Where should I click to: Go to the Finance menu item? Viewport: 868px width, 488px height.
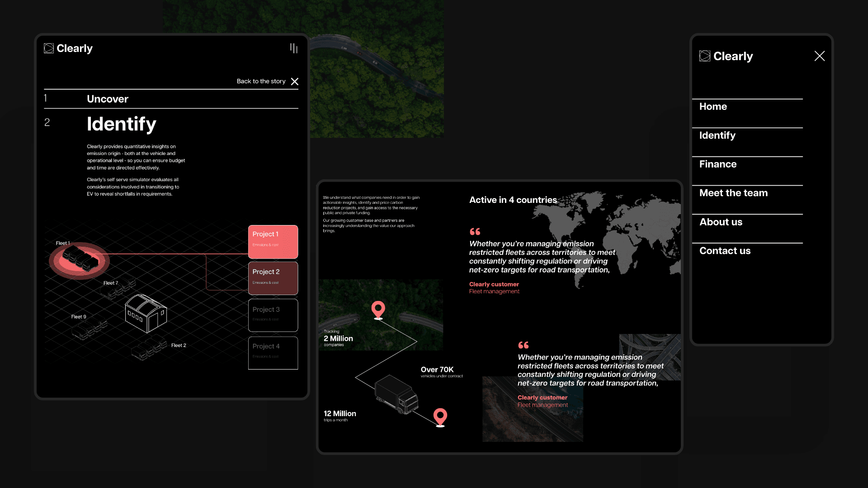tap(717, 164)
